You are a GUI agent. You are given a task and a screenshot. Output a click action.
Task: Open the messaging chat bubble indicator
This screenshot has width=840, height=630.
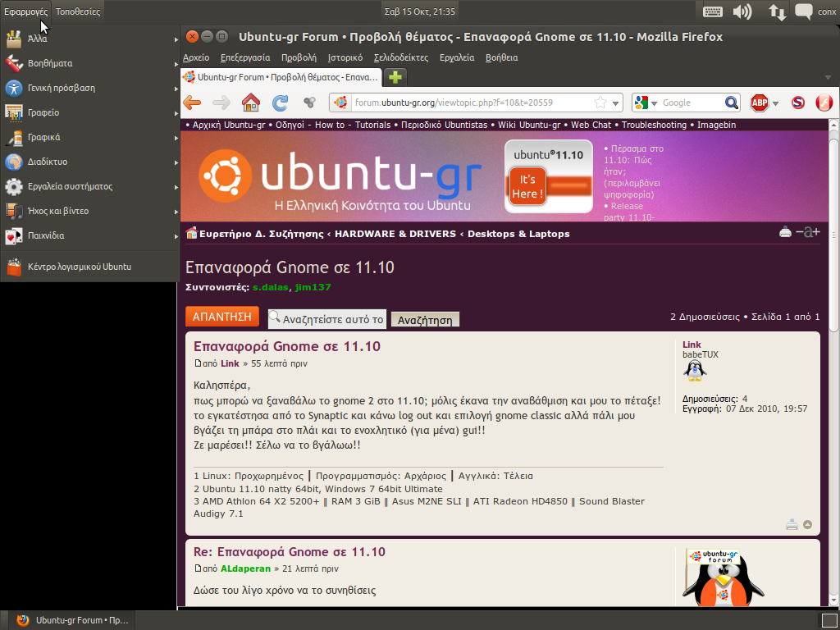click(x=804, y=11)
